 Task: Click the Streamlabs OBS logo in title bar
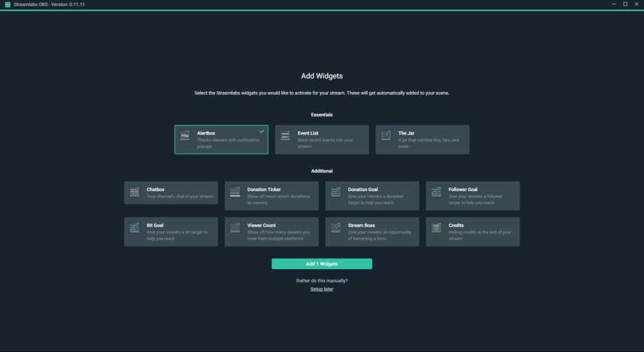point(7,5)
